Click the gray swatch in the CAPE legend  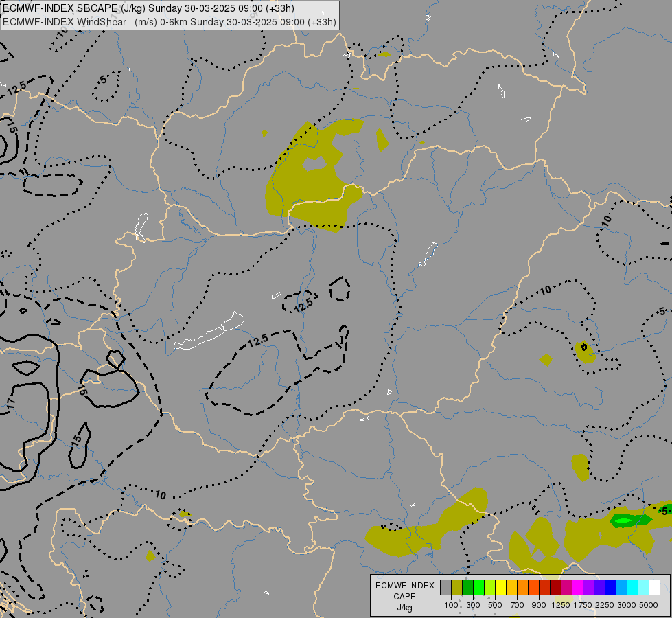tap(445, 588)
